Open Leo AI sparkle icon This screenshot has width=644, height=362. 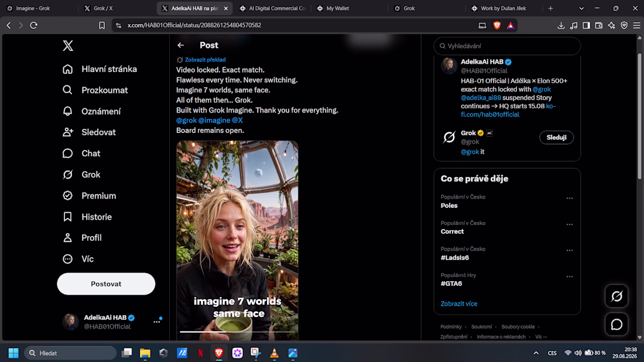click(x=612, y=25)
